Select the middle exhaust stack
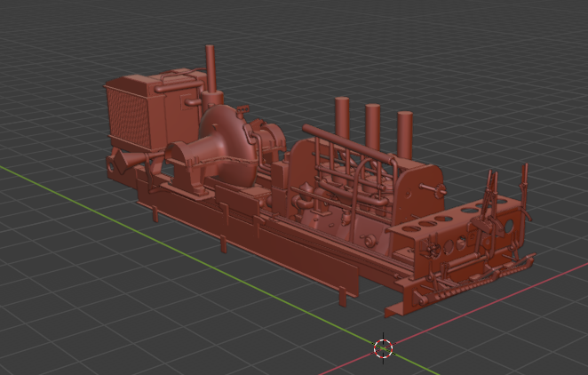The image size is (588, 375). click(373, 126)
